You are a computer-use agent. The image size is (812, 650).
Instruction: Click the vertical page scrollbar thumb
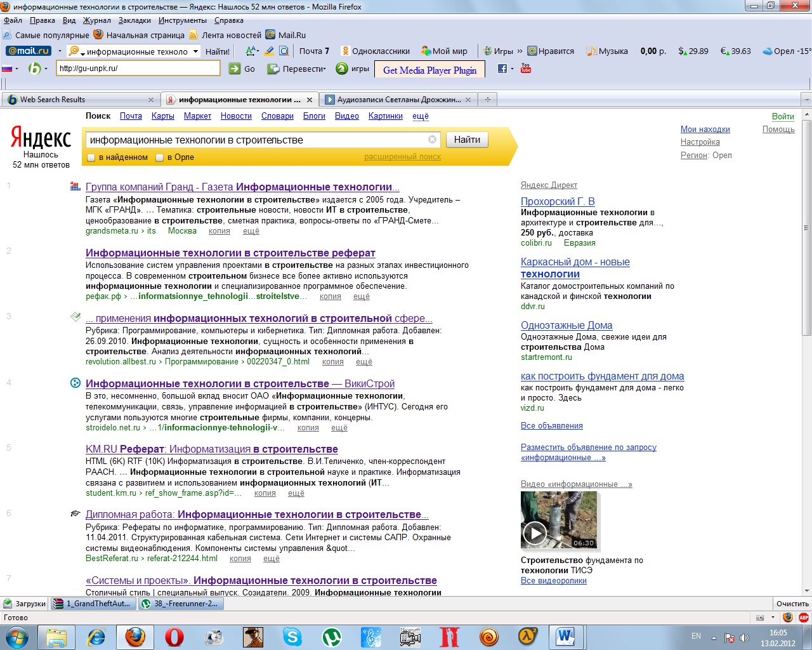(807, 227)
